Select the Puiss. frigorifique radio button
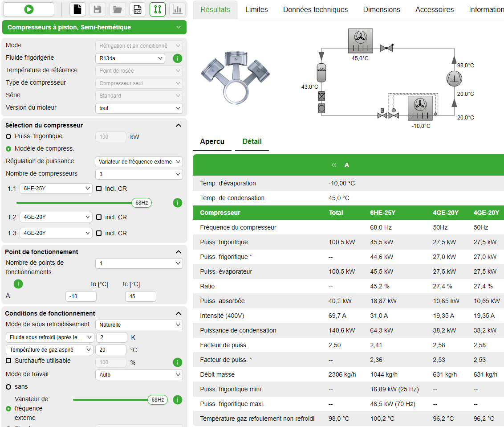The image size is (504, 427). coord(8,136)
